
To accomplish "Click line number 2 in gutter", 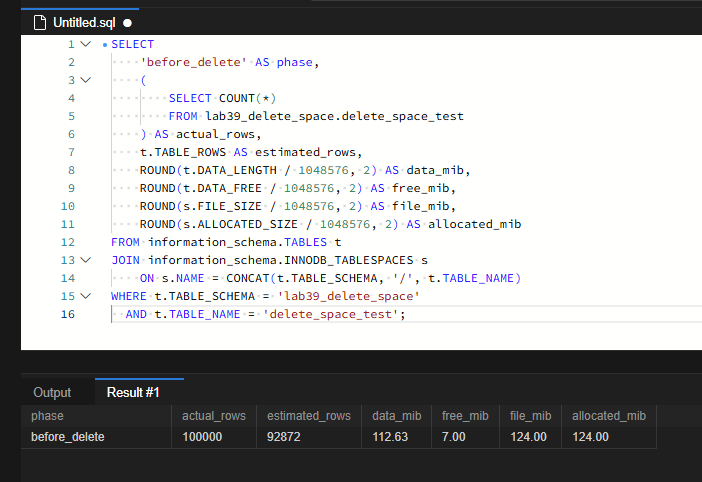I will point(71,62).
